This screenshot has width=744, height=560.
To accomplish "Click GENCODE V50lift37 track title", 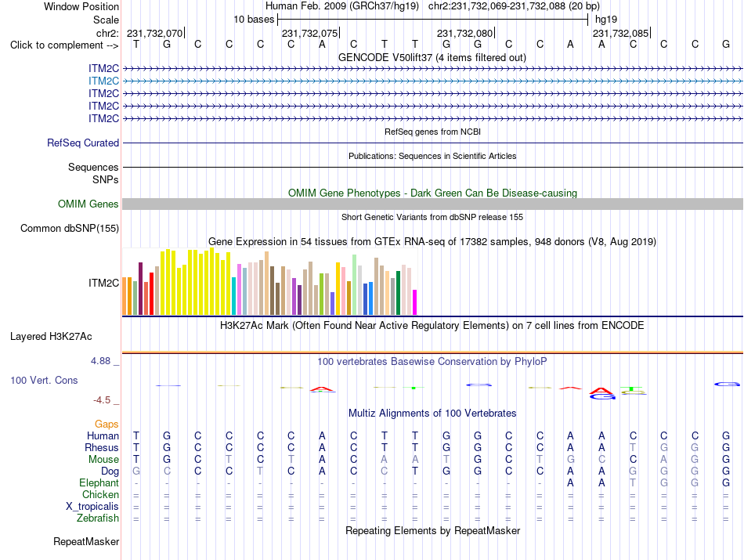I will 432,58.
